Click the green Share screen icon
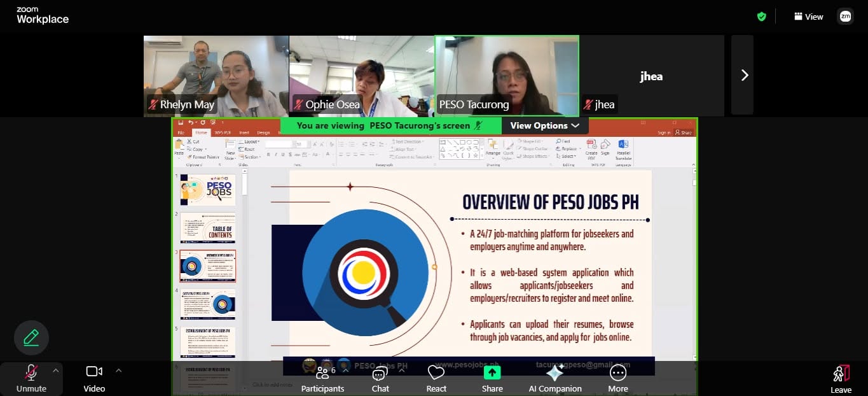This screenshot has height=396, width=868. pyautogui.click(x=492, y=372)
